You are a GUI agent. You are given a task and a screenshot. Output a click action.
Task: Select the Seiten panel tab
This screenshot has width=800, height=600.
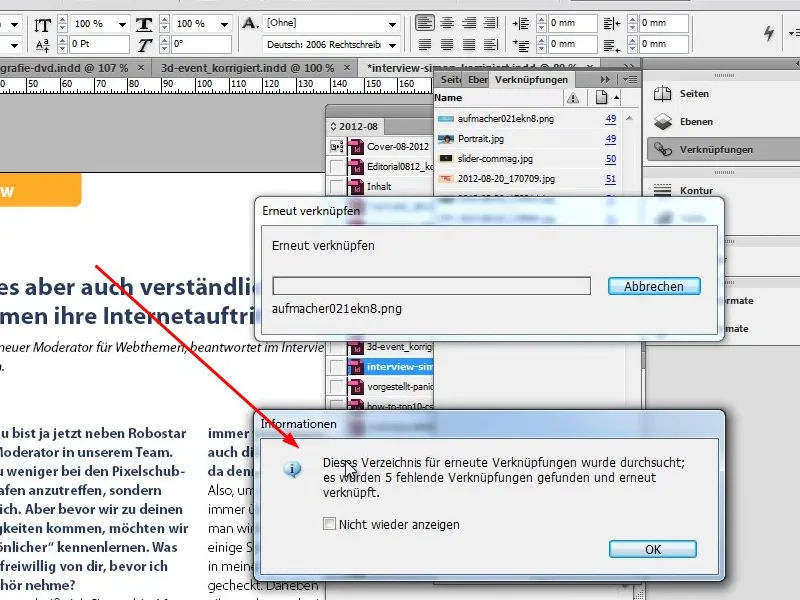coord(449,80)
